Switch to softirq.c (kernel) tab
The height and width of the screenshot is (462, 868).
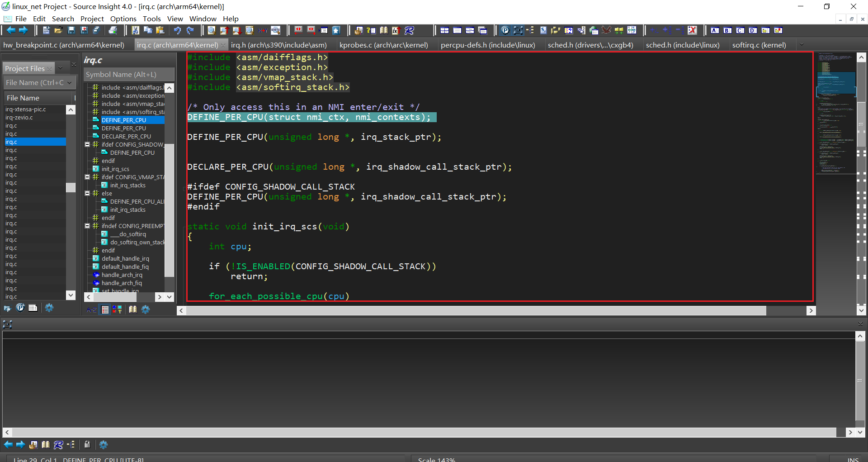[x=759, y=45]
